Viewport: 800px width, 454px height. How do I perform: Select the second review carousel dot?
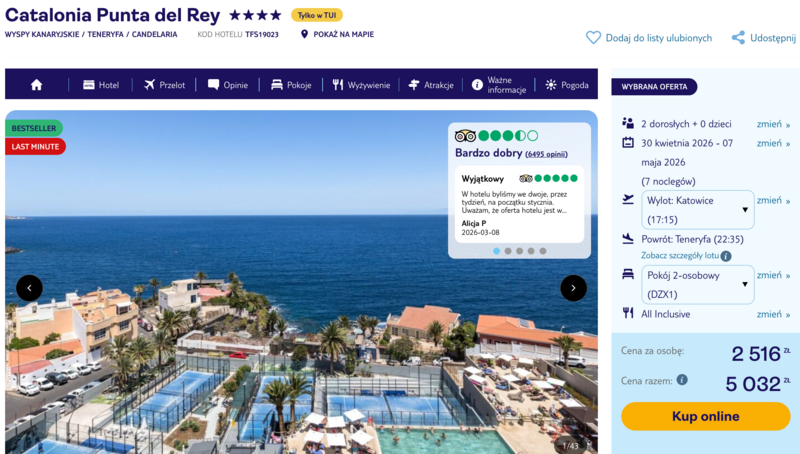click(508, 251)
